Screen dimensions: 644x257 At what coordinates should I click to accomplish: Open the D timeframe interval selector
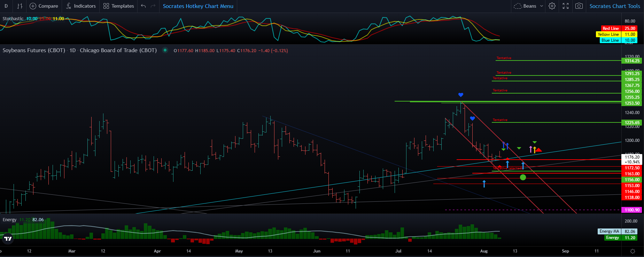tap(6, 6)
